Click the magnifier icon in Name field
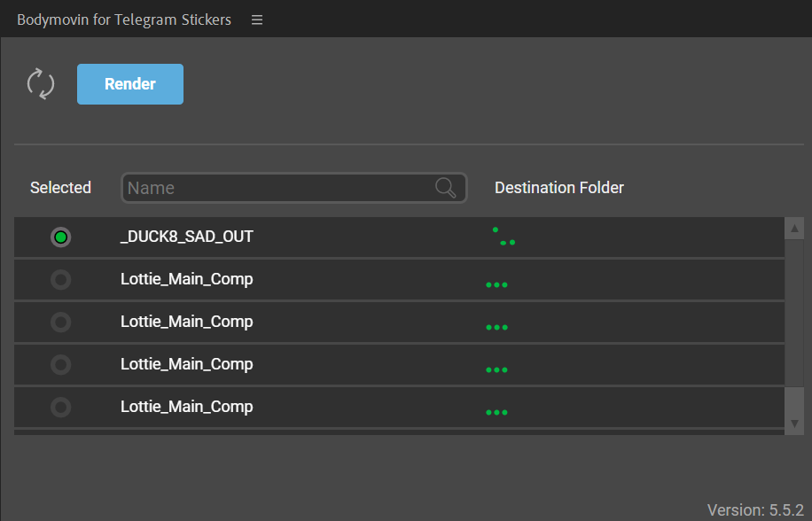This screenshot has height=521, width=812. tap(445, 188)
